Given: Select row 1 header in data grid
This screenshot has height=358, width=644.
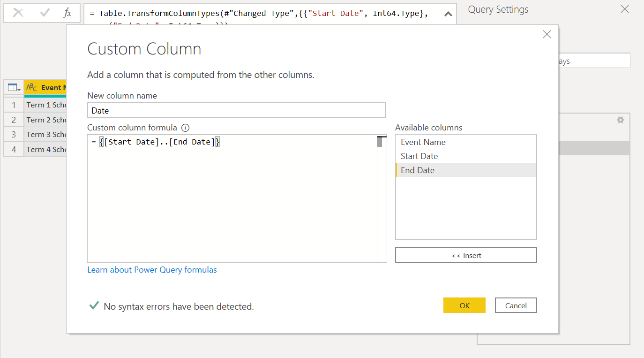Looking at the screenshot, I should (x=14, y=105).
